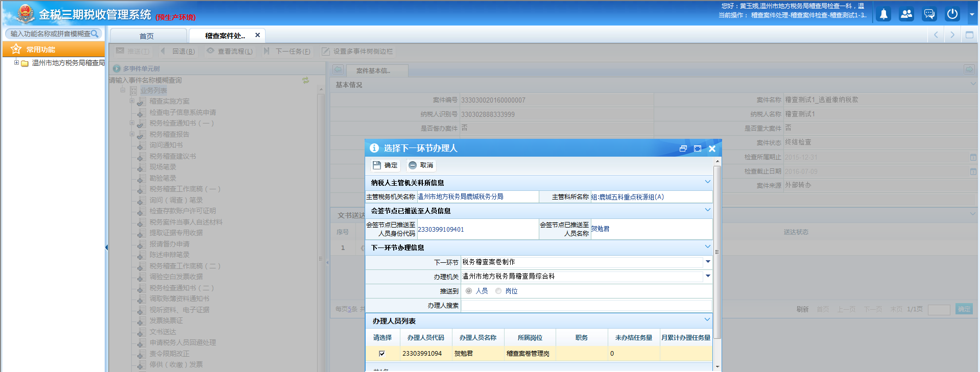Switch to the 首页 tab
This screenshot has width=980, height=372.
[148, 36]
